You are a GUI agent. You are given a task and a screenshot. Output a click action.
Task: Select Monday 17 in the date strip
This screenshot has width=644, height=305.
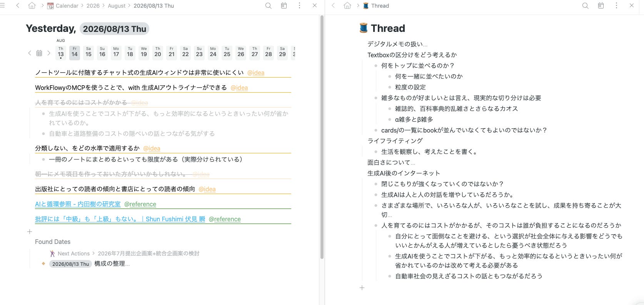pos(116,53)
